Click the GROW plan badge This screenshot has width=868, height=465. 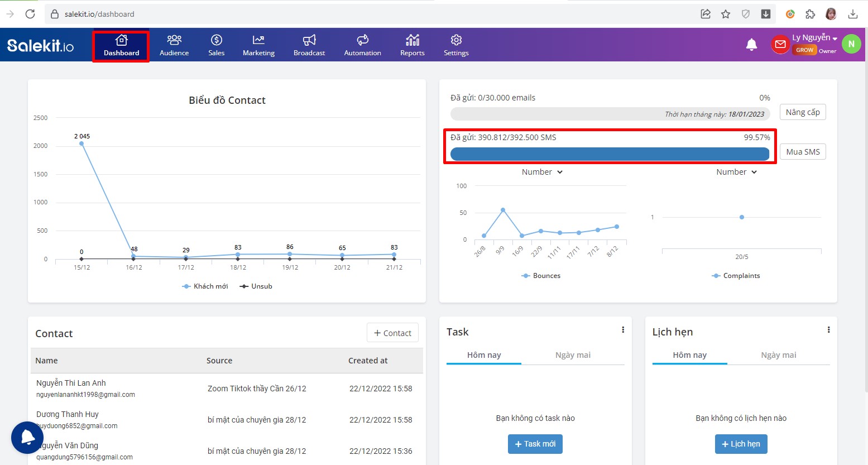(804, 50)
